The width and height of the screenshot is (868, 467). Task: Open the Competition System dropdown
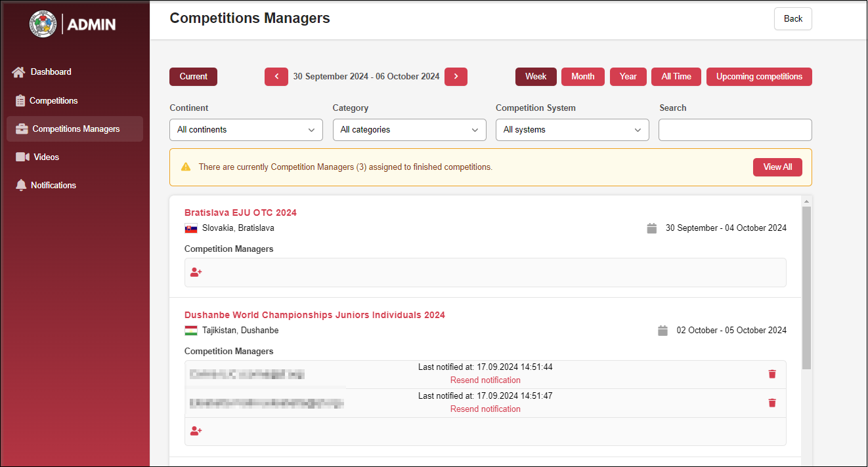click(x=572, y=130)
